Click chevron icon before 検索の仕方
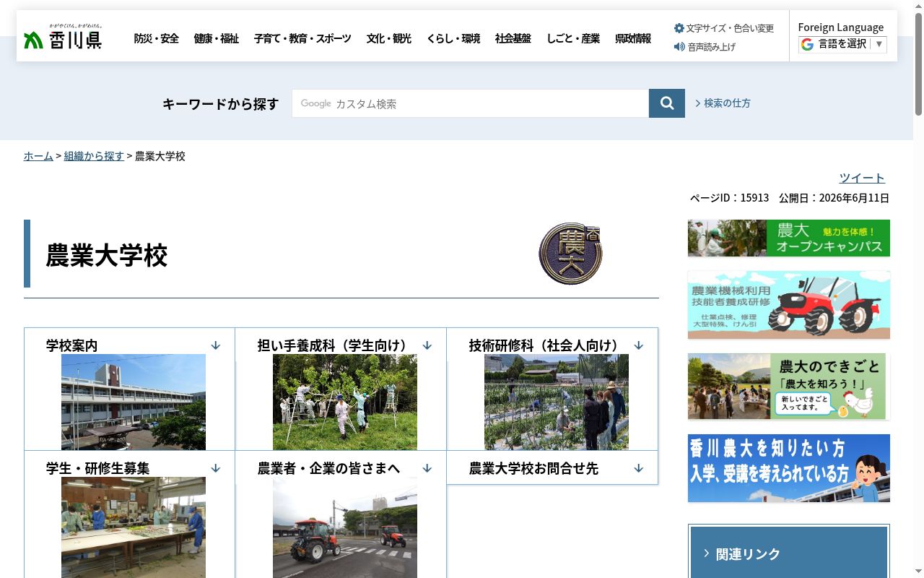The height and width of the screenshot is (578, 924). (x=698, y=103)
